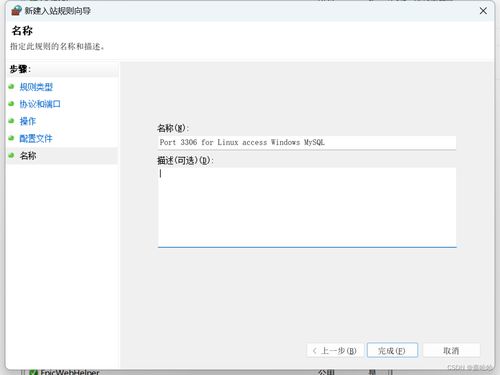
Task: Click the green bullet beside 配置文件
Action: tap(12, 138)
